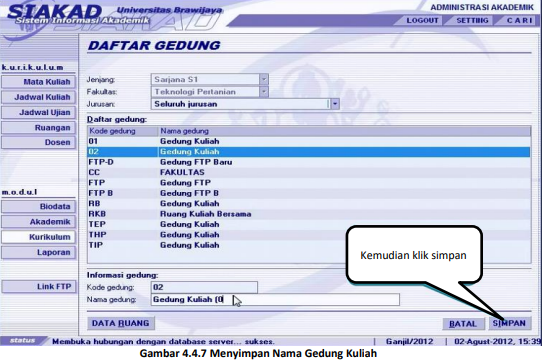Click the Kode gedung input field
This screenshot has width=542, height=362.
pos(204,287)
